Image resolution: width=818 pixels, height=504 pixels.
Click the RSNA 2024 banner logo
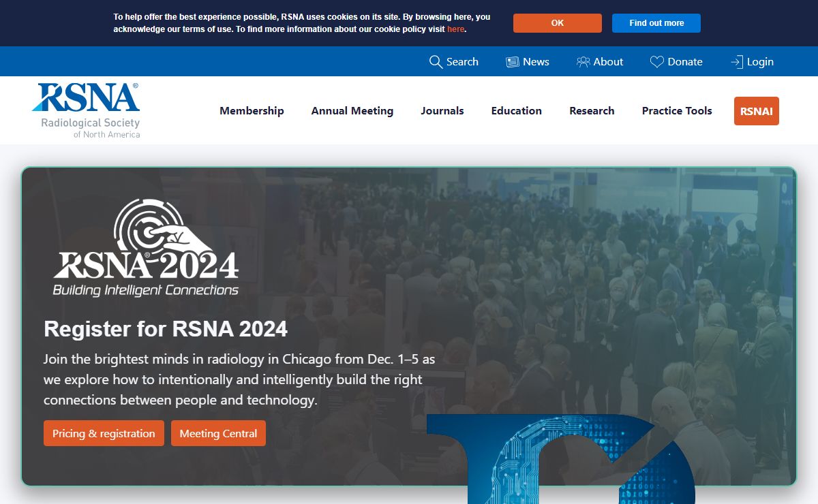point(146,248)
